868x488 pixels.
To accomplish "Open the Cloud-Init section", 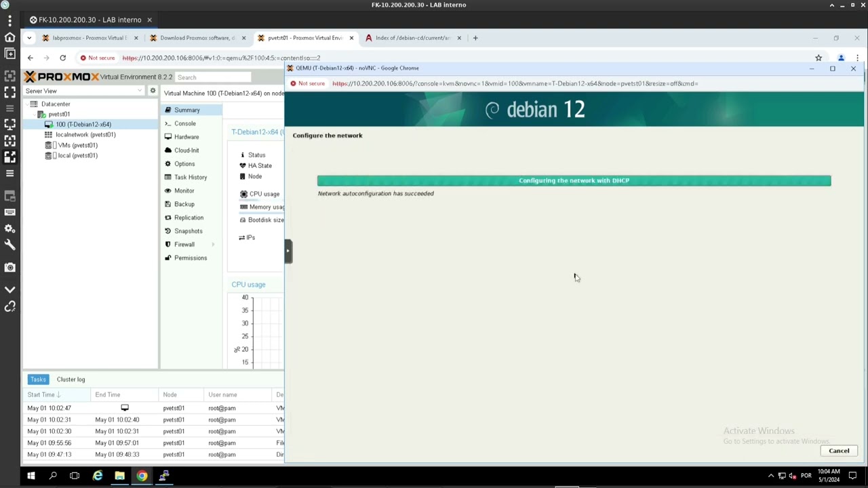I will [186, 150].
